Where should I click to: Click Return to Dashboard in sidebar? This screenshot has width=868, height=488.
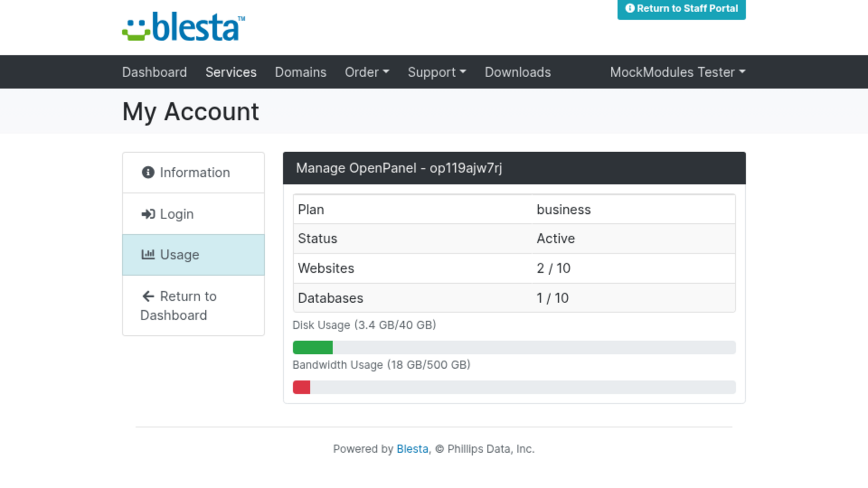tap(193, 305)
